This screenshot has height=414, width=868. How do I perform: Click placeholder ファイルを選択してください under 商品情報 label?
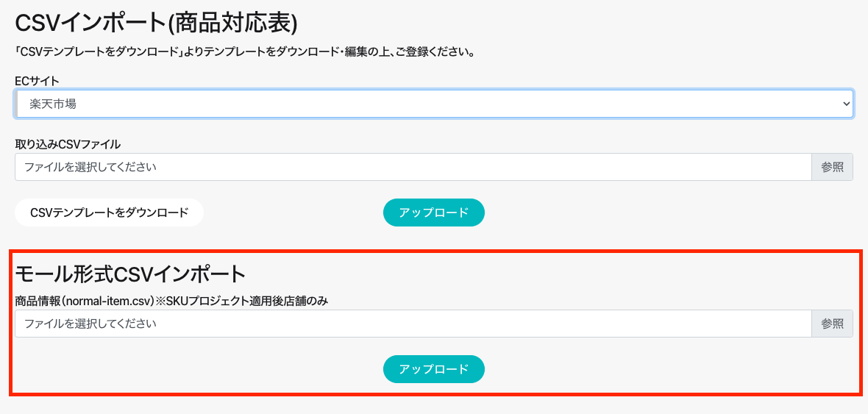tap(90, 324)
